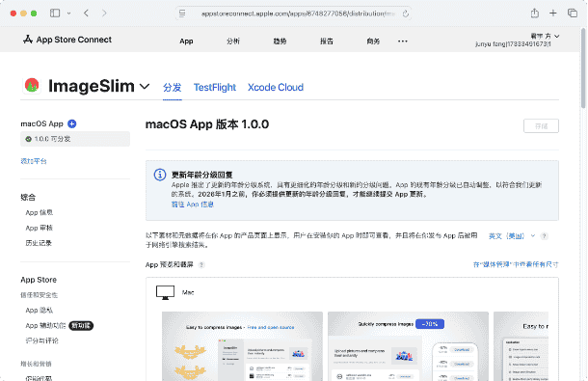Open the 分析 navigation item
Screen dimensions: 588x381
(233, 41)
